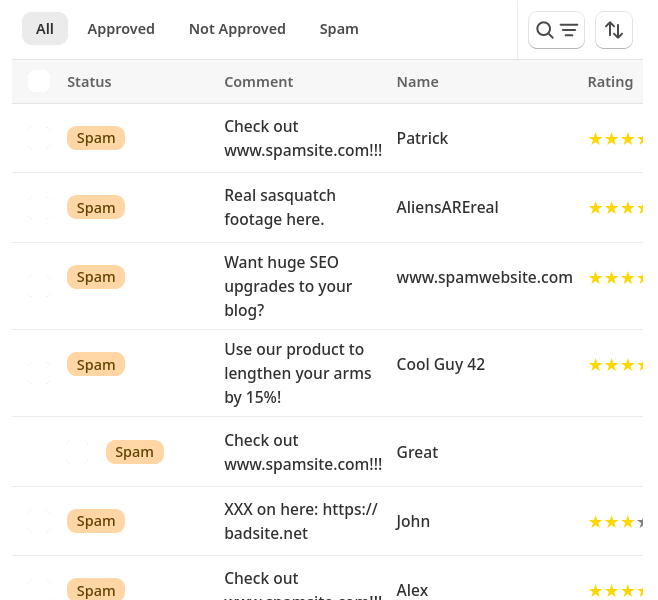
Task: Click Spam status badge for www.spamwebsite.com
Action: [96, 277]
